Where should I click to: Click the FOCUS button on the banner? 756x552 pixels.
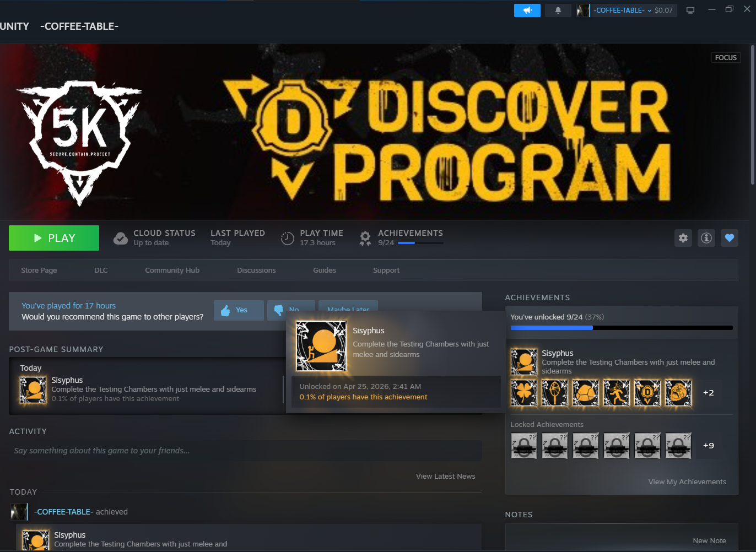pos(726,58)
